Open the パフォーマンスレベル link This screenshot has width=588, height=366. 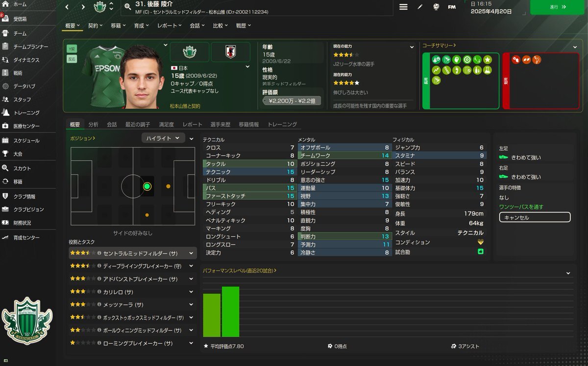pyautogui.click(x=240, y=270)
